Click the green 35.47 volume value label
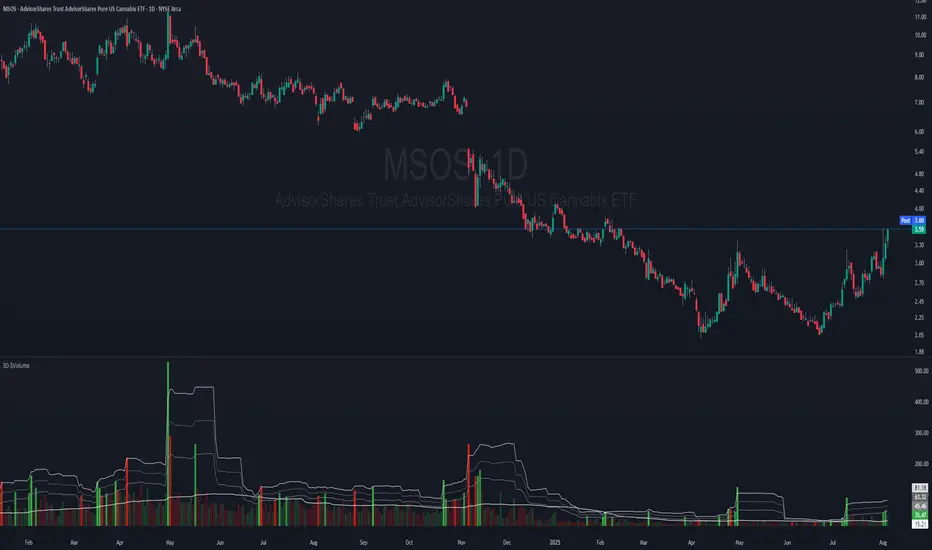932x550 pixels. [x=920, y=515]
